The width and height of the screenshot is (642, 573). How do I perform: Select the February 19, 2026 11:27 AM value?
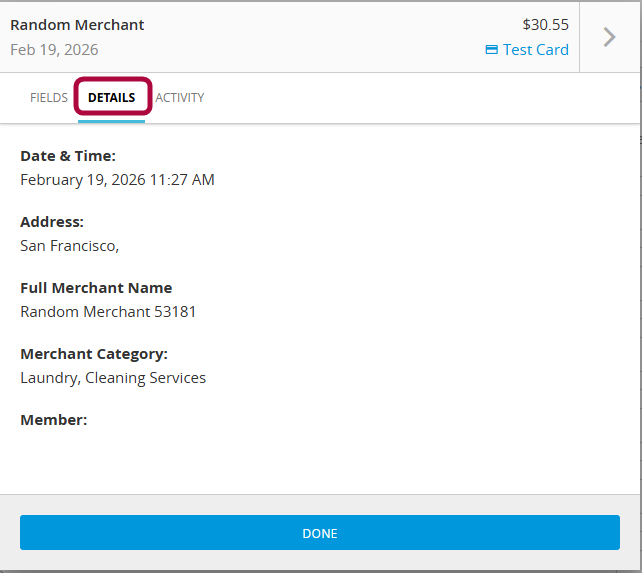click(117, 180)
